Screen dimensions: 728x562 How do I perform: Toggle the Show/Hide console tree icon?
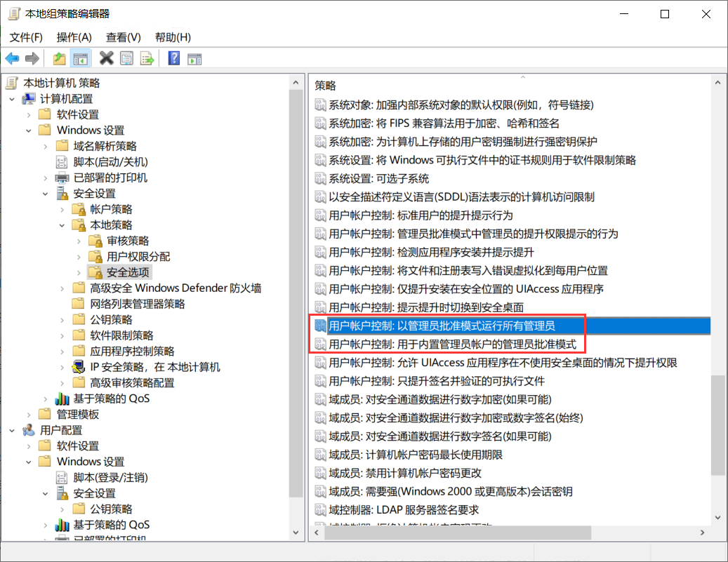pyautogui.click(x=80, y=59)
